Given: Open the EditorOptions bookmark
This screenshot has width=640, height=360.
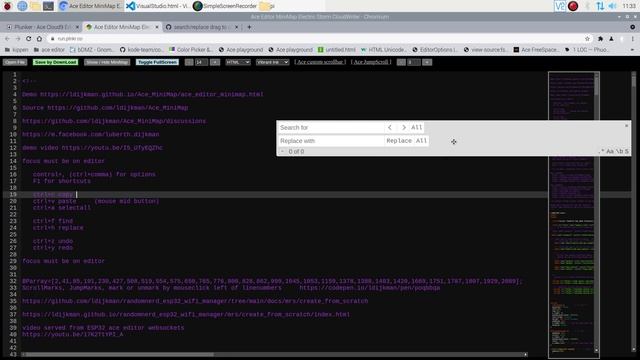Looking at the screenshot, I should click(x=435, y=50).
